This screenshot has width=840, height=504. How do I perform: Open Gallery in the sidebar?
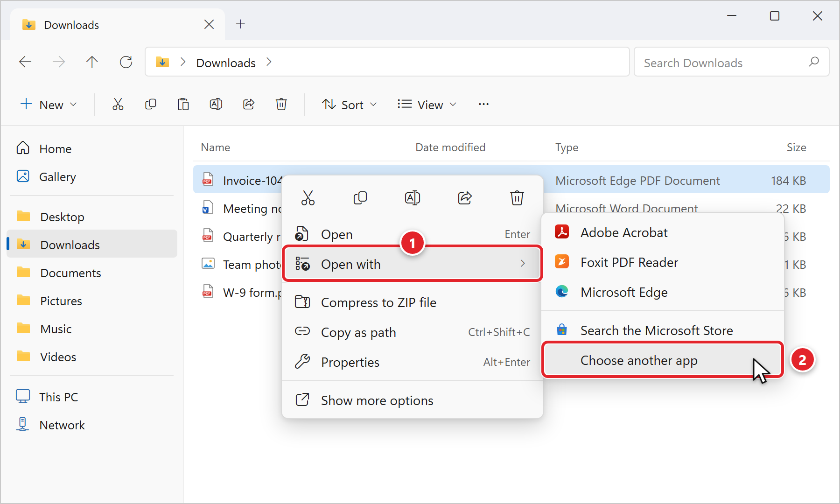[x=92, y=176]
